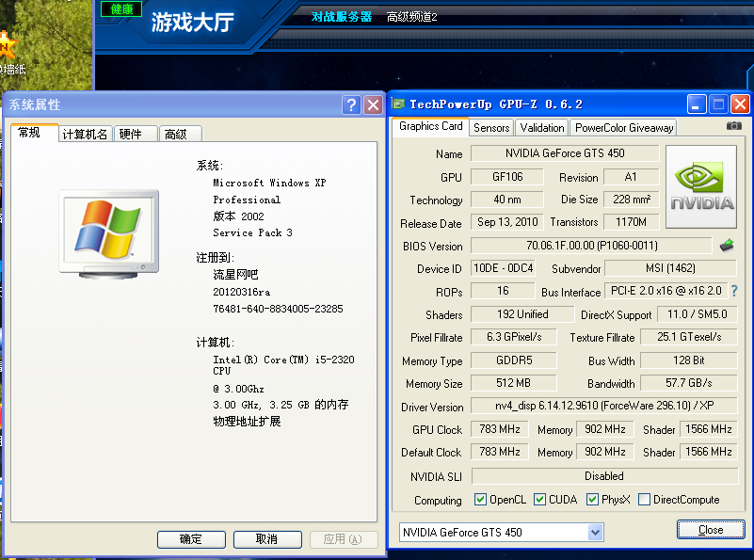The width and height of the screenshot is (754, 560).
Task: Click the Device ID field 10DE - 0DC4
Action: click(503, 268)
